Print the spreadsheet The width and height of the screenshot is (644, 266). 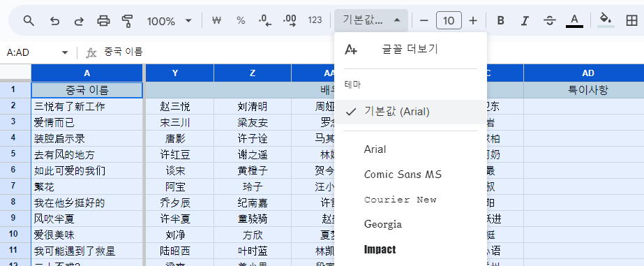(103, 20)
